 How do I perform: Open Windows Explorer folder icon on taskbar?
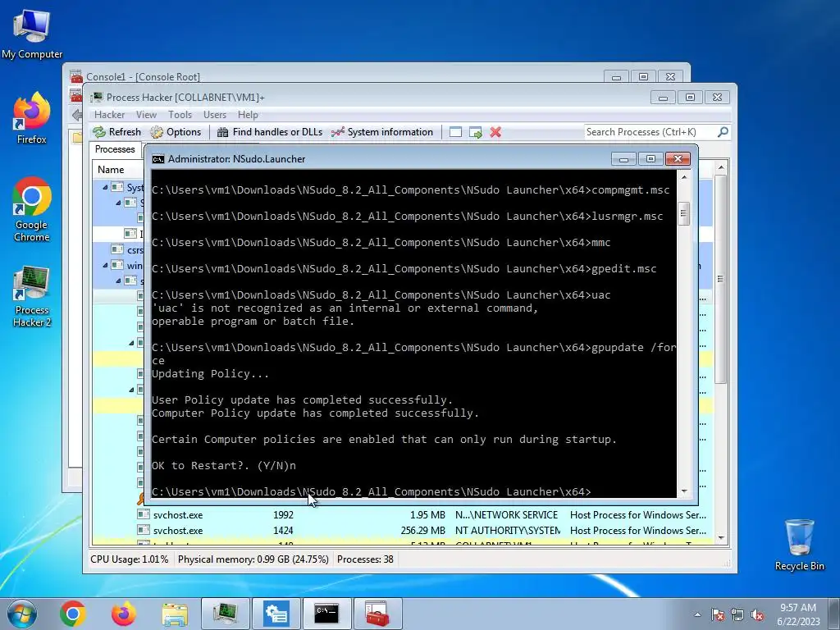[175, 614]
